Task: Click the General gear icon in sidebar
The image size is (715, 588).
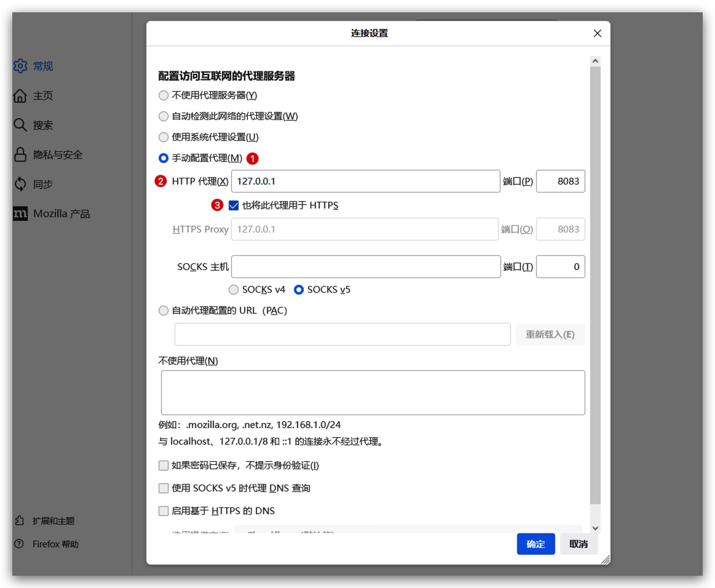Action: [x=20, y=66]
